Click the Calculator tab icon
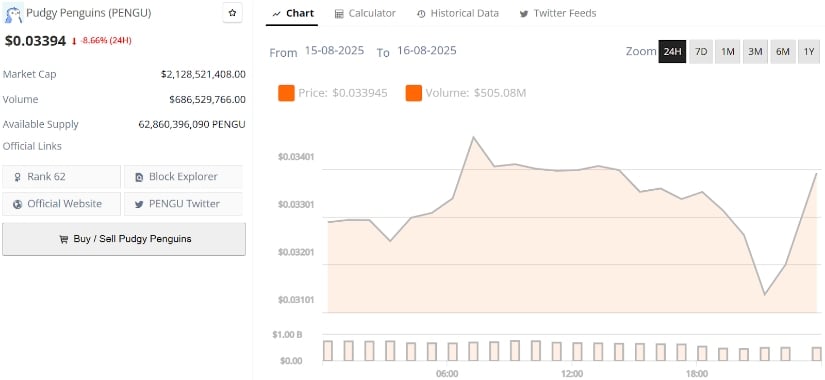The height and width of the screenshot is (380, 825). pyautogui.click(x=339, y=14)
